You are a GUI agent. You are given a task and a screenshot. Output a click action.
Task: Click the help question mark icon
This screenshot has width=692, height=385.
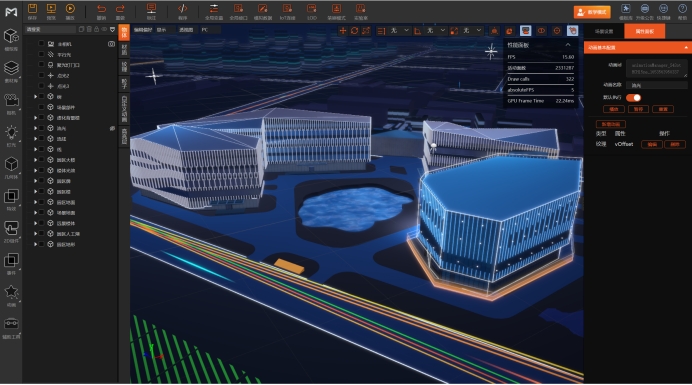[682, 8]
